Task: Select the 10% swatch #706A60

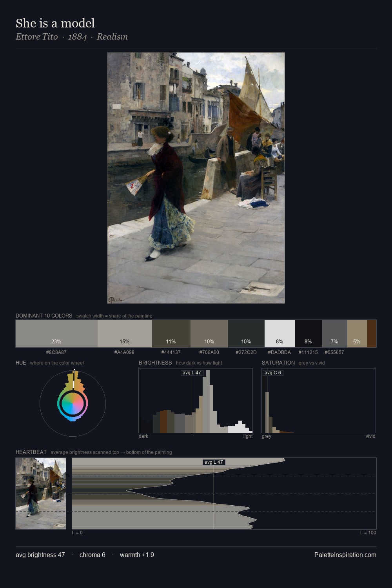Action: [209, 334]
